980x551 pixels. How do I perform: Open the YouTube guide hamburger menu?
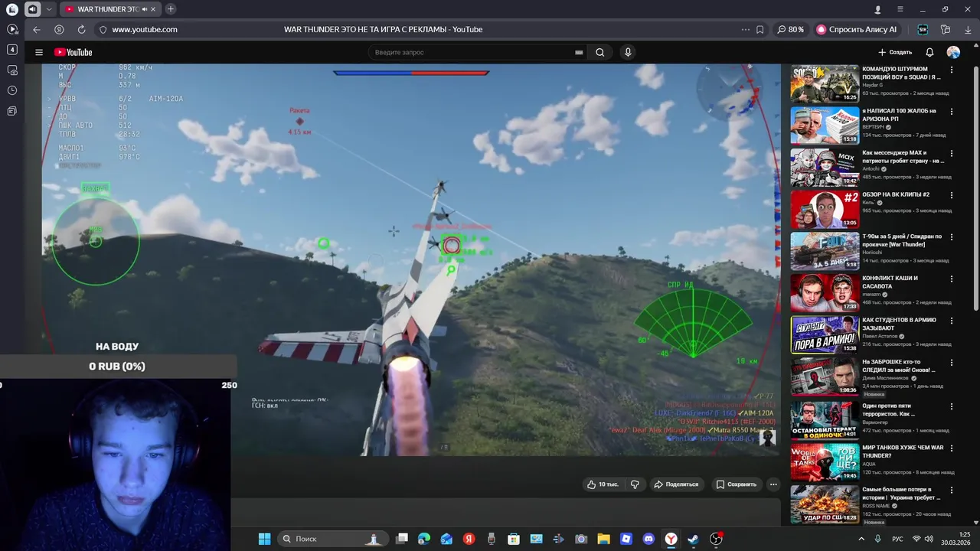pyautogui.click(x=39, y=52)
